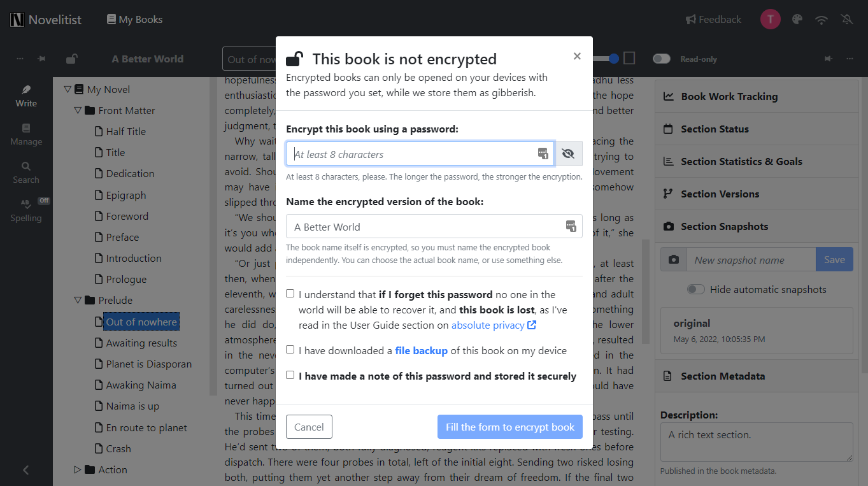Check the forgotten password acknowledgment checkbox
868x486 pixels.
point(290,294)
